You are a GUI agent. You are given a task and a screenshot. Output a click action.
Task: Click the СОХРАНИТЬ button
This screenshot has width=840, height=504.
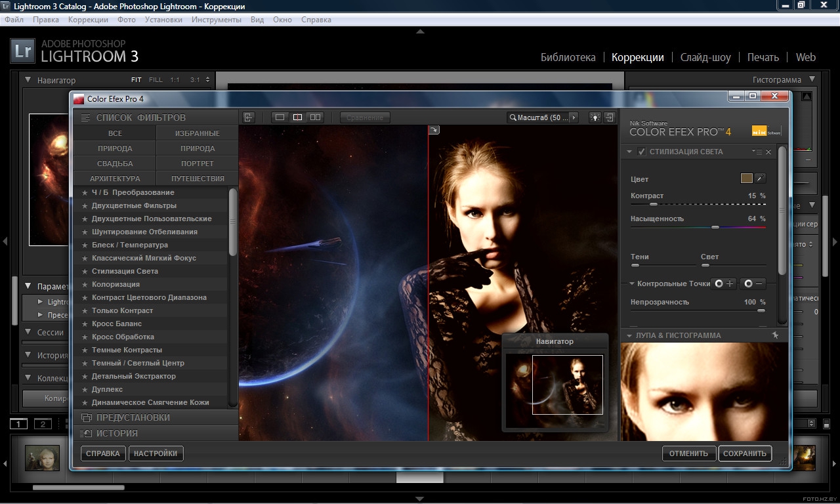(745, 453)
